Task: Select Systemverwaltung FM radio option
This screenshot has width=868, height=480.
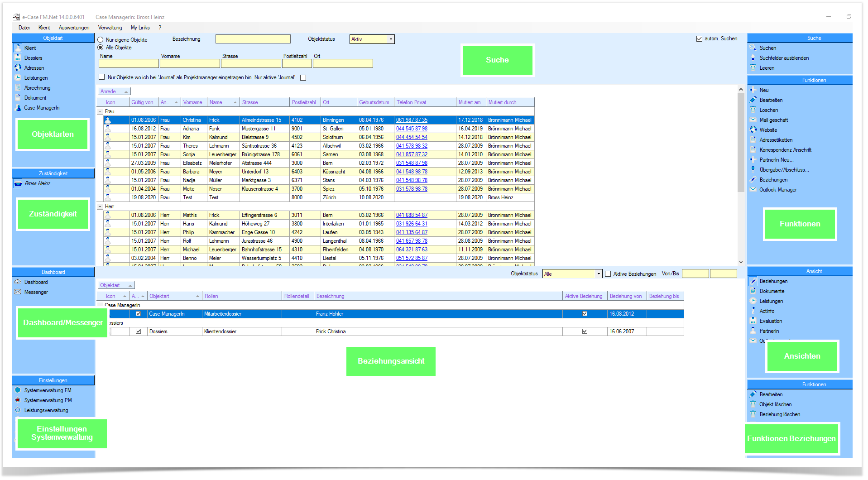Action: 18,390
